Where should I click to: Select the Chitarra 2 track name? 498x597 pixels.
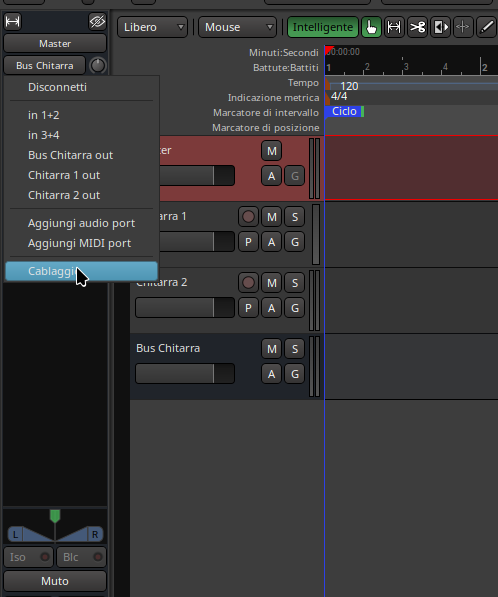pyautogui.click(x=161, y=283)
